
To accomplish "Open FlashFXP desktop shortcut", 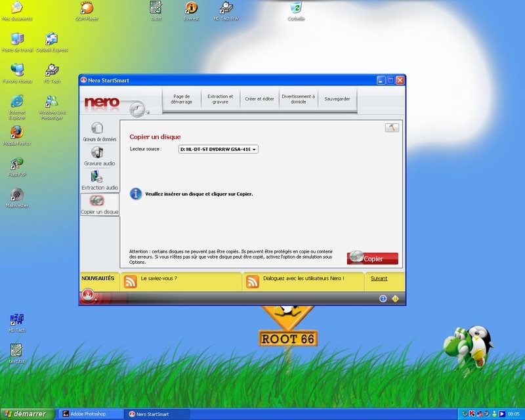I will [17, 167].
